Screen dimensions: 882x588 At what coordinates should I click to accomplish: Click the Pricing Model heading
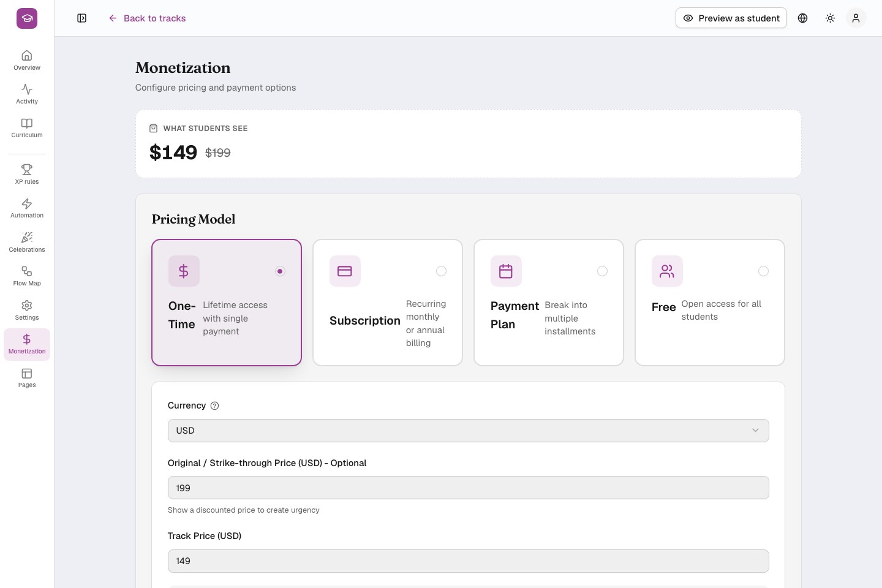point(194,219)
